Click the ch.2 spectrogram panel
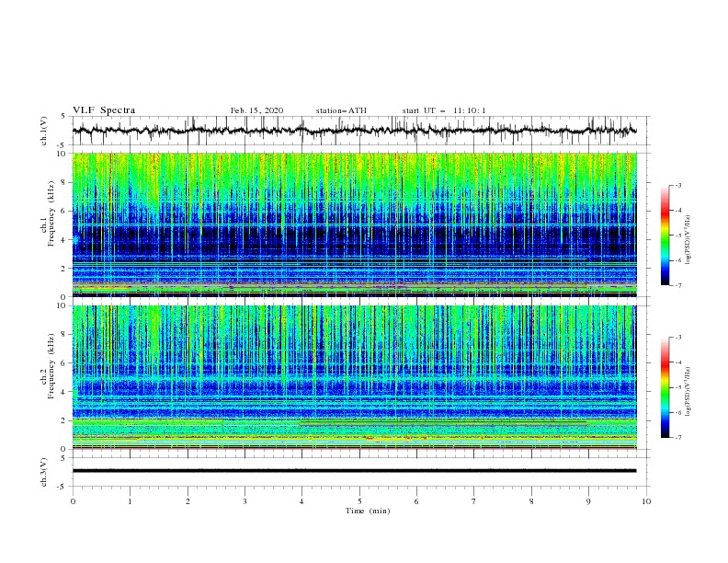 [x=355, y=377]
